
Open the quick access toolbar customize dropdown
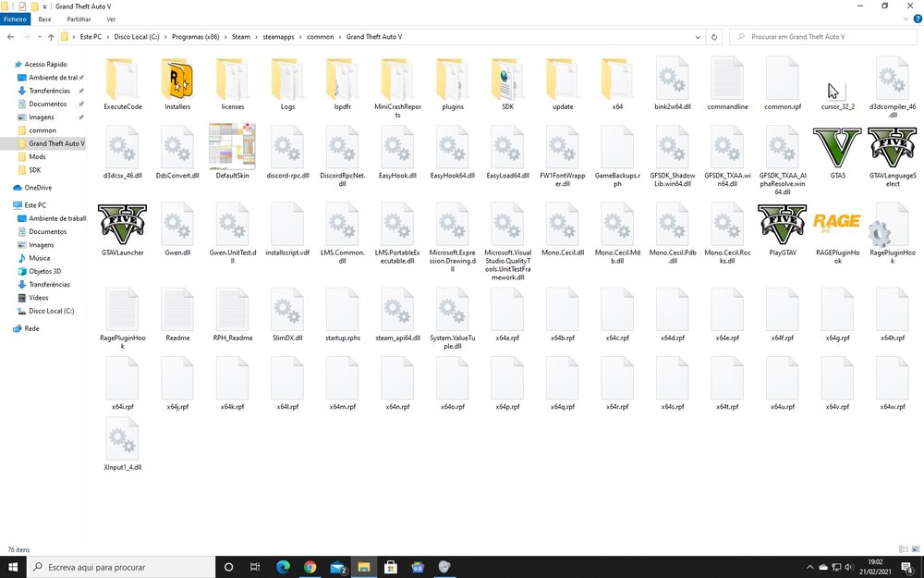tap(46, 6)
